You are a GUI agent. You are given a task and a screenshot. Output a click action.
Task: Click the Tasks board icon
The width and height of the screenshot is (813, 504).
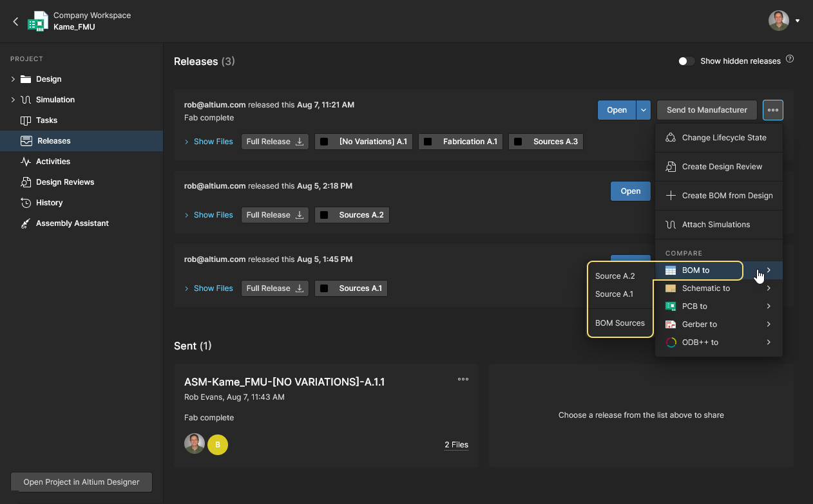(x=26, y=120)
